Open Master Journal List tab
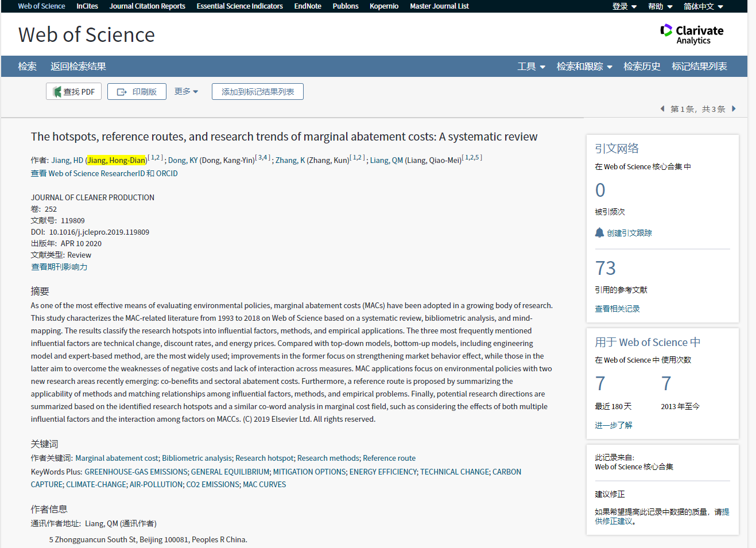This screenshot has height=548, width=756. (x=439, y=6)
